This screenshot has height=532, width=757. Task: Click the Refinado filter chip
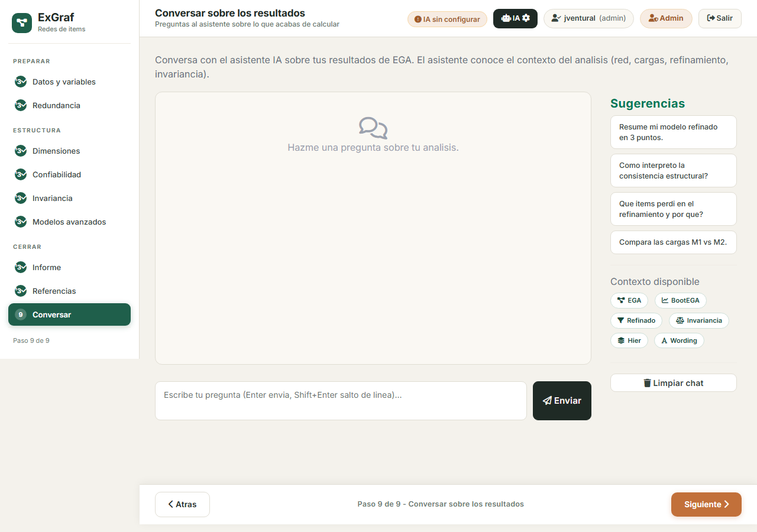coord(636,320)
